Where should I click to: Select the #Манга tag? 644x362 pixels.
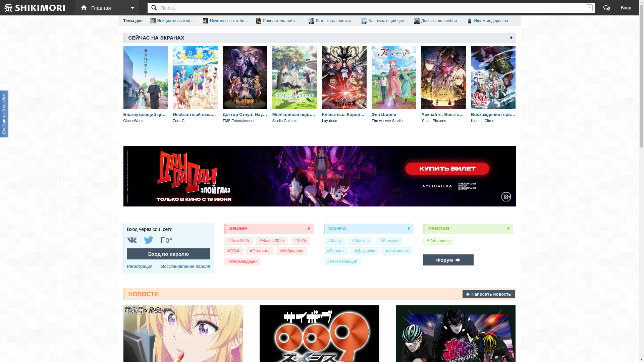pyautogui.click(x=334, y=241)
